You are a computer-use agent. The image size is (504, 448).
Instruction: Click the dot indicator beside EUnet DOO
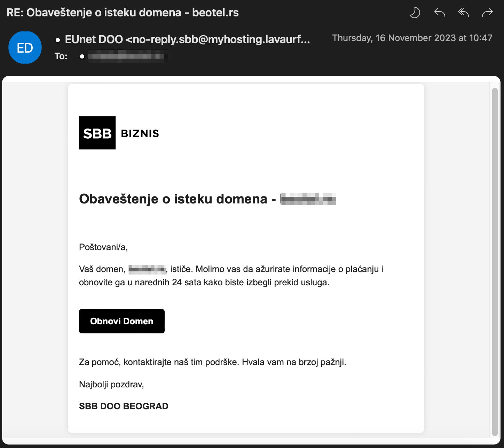click(57, 39)
